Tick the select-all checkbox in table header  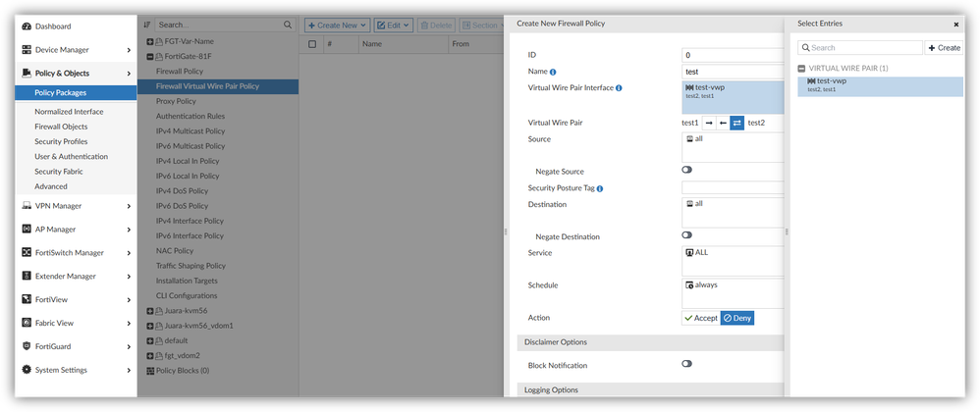point(312,44)
